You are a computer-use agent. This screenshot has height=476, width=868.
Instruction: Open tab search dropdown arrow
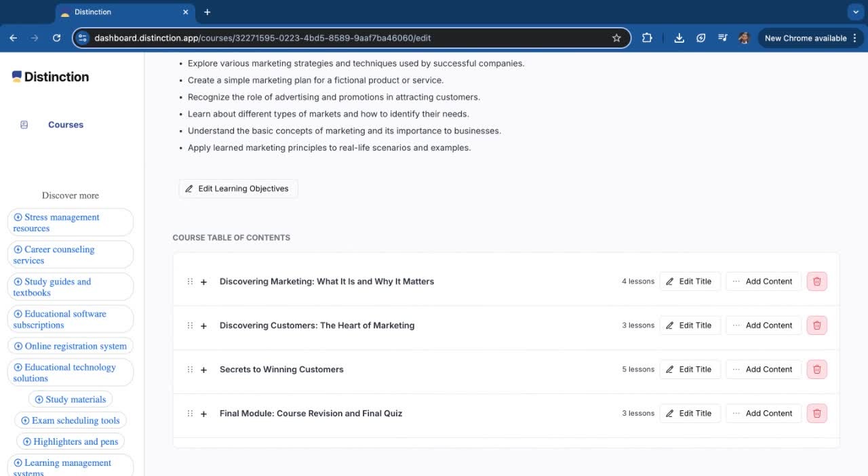tap(854, 12)
